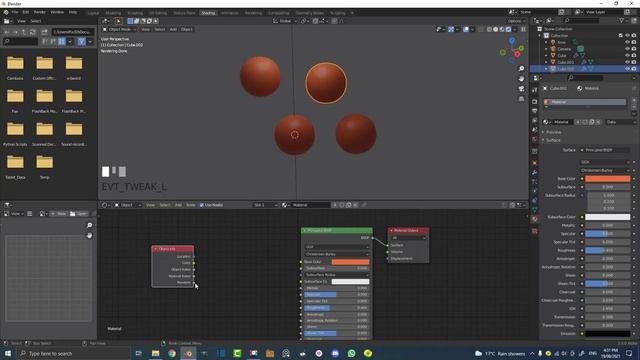
Task: Click the Open button in image editor header
Action: (78, 213)
